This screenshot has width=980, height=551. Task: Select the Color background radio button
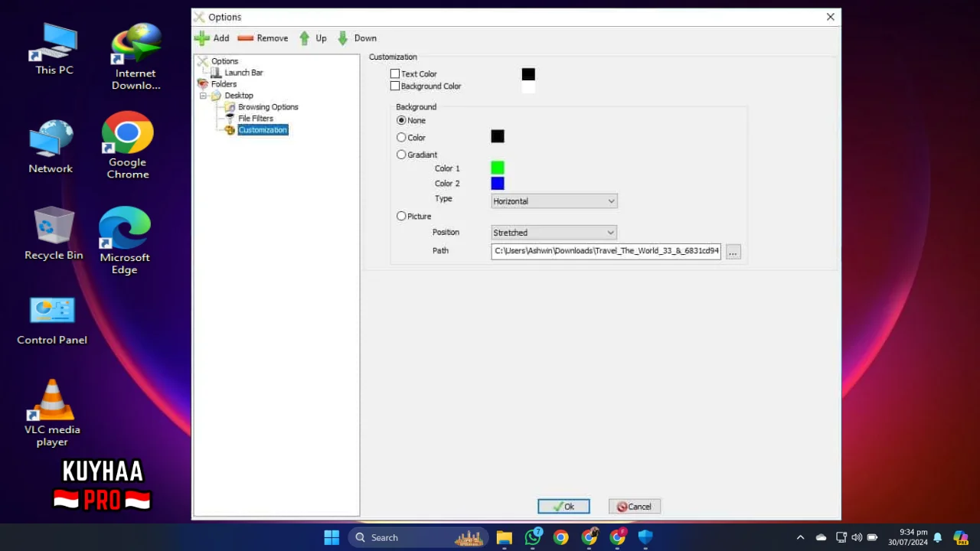point(401,138)
